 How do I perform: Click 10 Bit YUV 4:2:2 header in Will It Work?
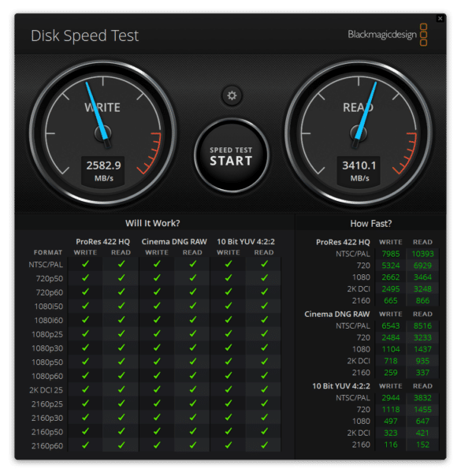click(x=246, y=242)
